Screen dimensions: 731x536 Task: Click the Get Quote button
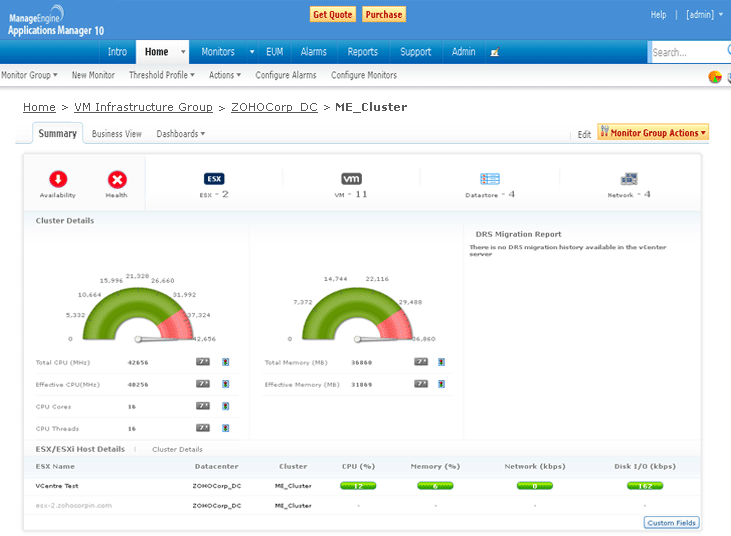click(332, 14)
